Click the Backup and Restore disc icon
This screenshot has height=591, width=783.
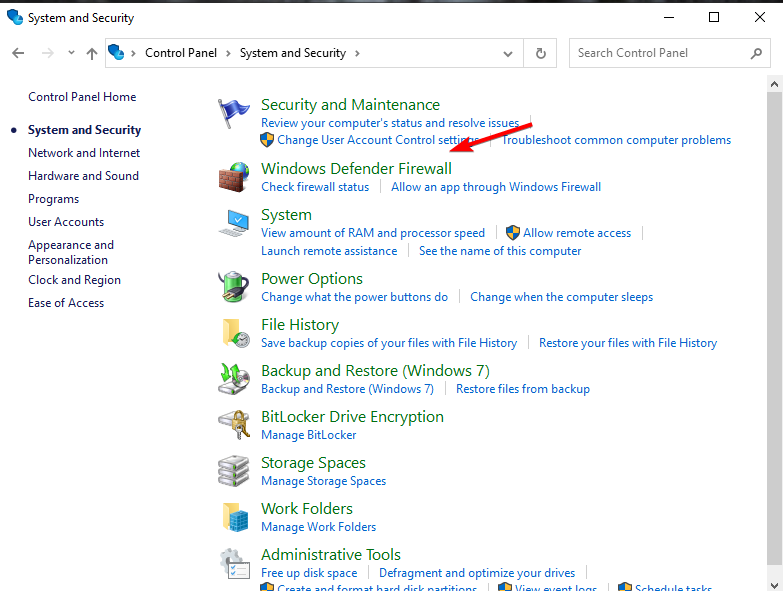click(234, 379)
